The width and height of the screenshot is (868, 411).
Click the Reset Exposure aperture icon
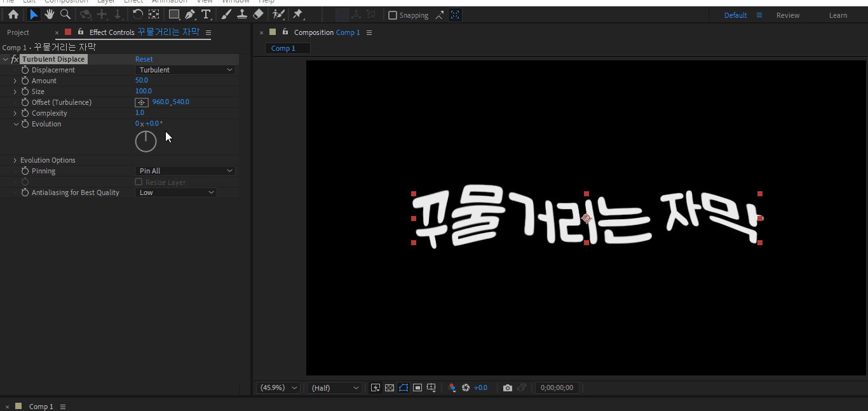click(466, 387)
